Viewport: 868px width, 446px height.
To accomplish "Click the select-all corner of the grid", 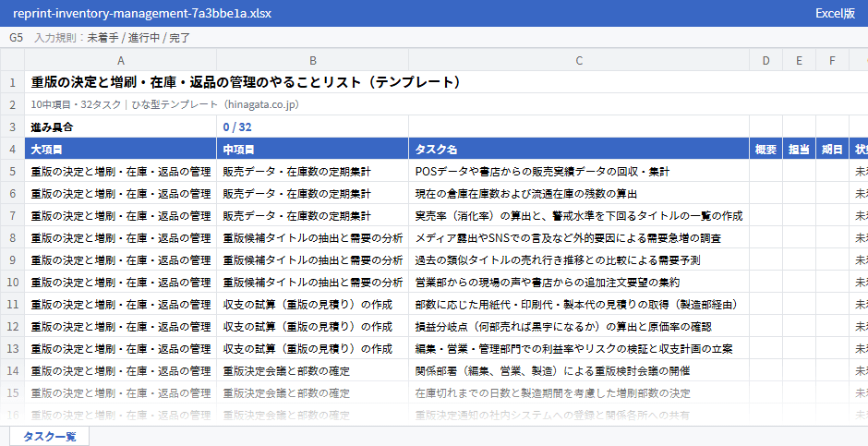I will (x=12, y=60).
